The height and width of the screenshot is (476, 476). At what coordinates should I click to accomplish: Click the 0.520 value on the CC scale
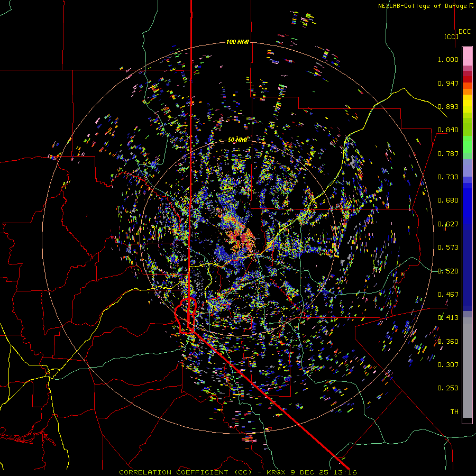[x=448, y=271]
